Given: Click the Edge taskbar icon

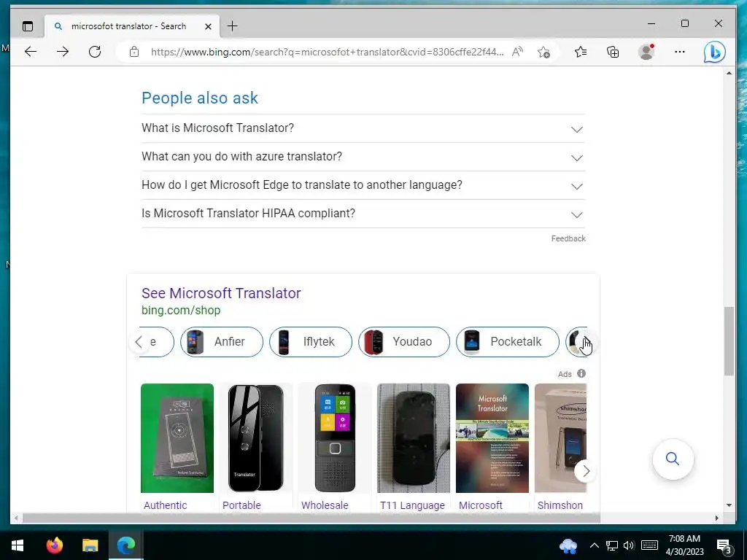Looking at the screenshot, I should (125, 545).
